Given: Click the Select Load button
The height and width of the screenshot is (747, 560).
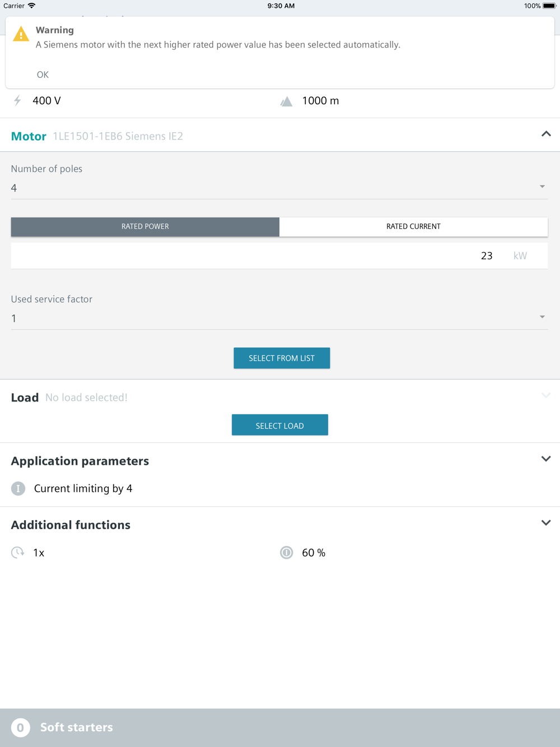Looking at the screenshot, I should pos(280,425).
